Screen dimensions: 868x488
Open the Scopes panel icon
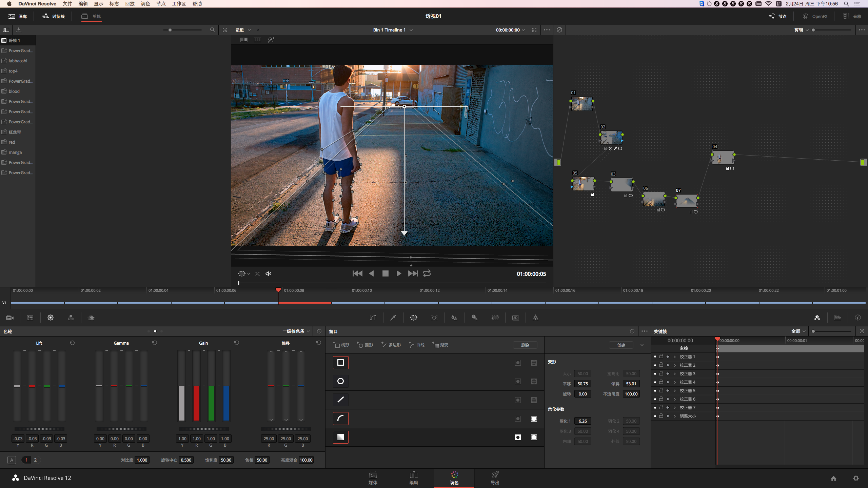[837, 318]
